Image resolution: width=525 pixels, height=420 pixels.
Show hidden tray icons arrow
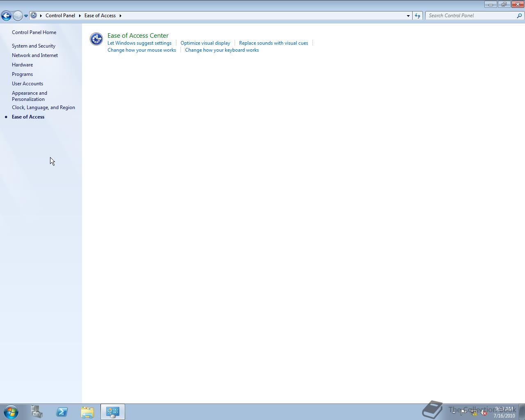pyautogui.click(x=454, y=412)
